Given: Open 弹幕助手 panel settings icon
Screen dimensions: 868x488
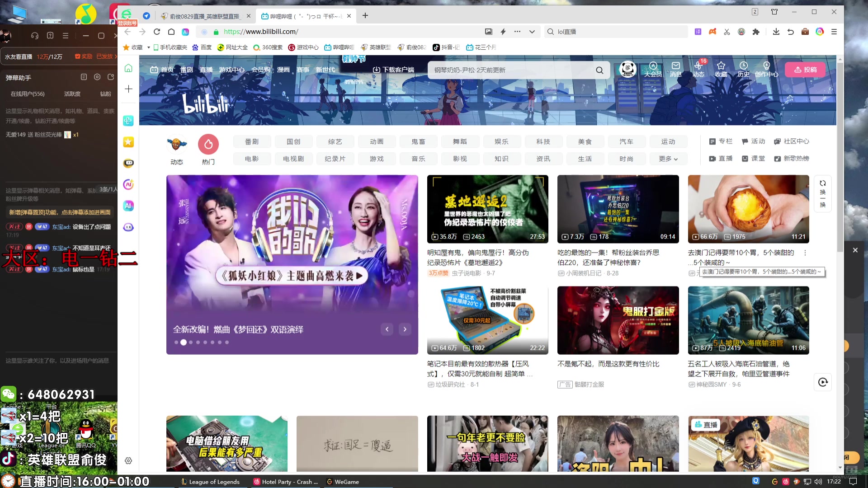Looking at the screenshot, I should point(97,77).
